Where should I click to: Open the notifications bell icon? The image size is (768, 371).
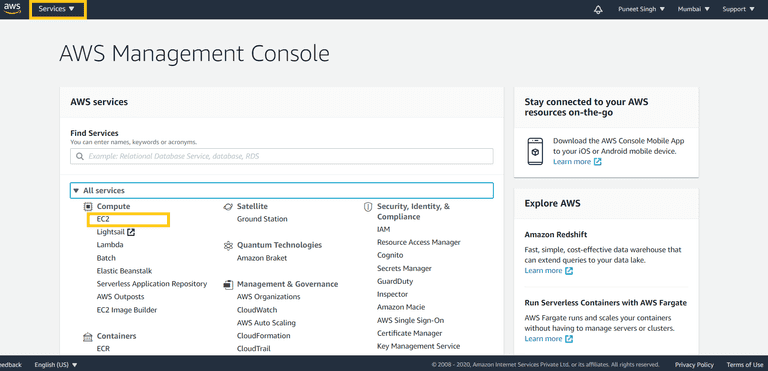pyautogui.click(x=598, y=9)
